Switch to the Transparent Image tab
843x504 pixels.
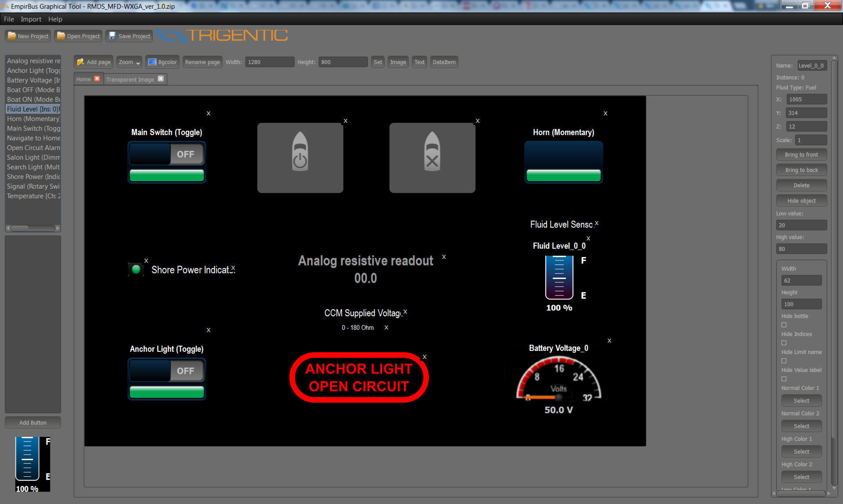pyautogui.click(x=130, y=79)
